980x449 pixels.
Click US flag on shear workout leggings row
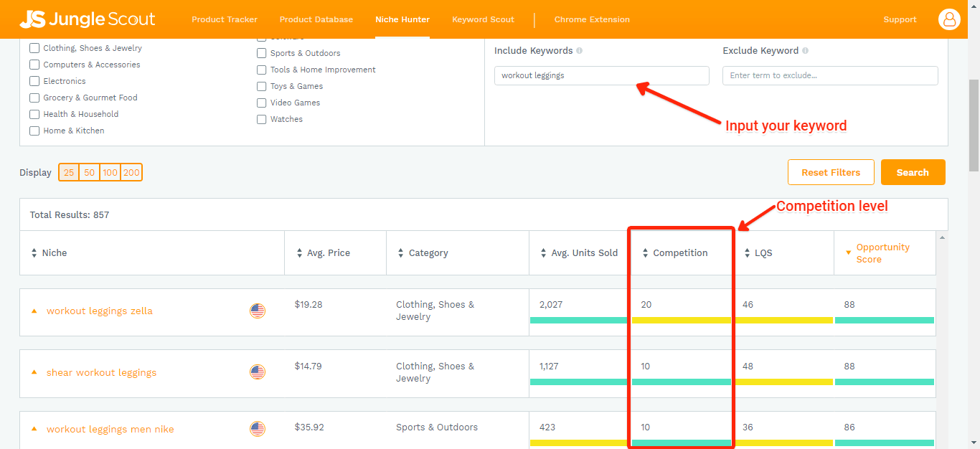(258, 372)
